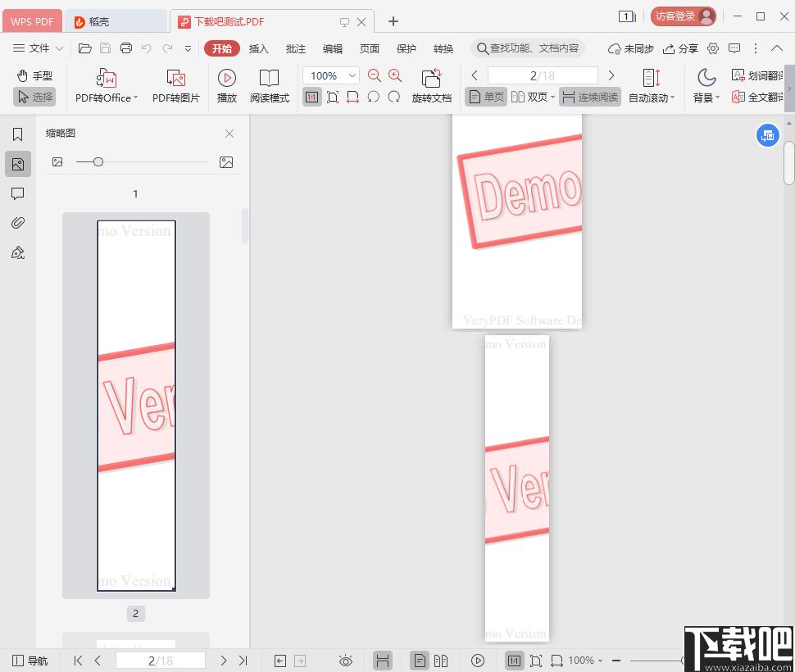Open settings gear in title ribbon
The width and height of the screenshot is (795, 672).
tap(713, 48)
